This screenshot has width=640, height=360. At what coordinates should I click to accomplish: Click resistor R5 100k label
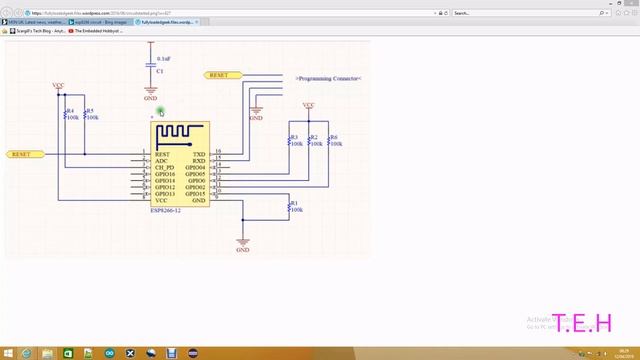[x=92, y=114]
